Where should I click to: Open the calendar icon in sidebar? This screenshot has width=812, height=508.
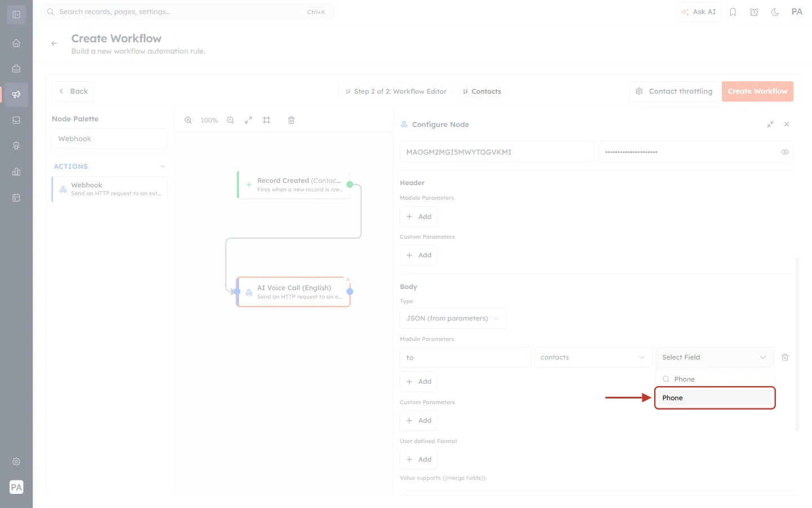pos(16,198)
